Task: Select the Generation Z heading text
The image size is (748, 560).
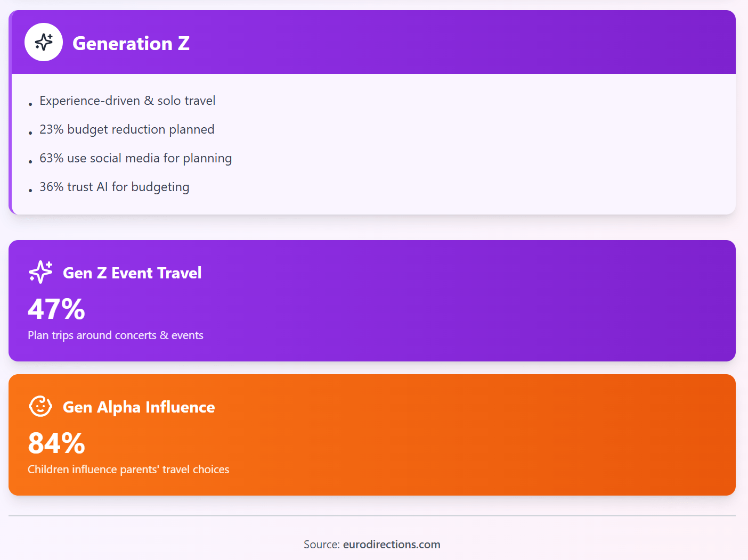Action: [x=131, y=43]
